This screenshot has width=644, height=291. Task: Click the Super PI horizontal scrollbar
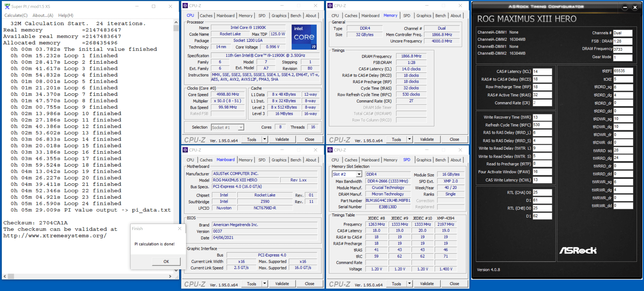tap(90, 276)
